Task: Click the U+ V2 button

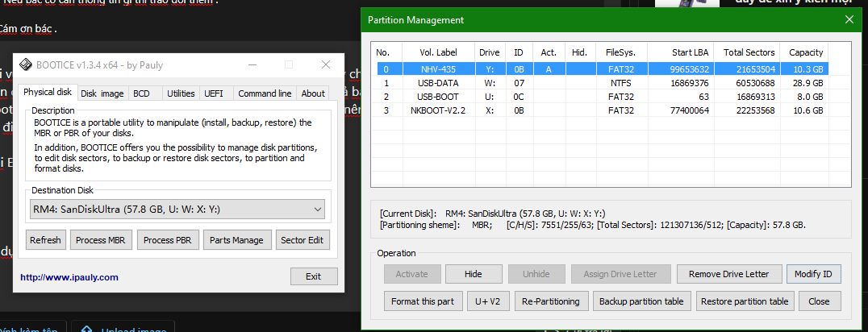Action: point(488,301)
